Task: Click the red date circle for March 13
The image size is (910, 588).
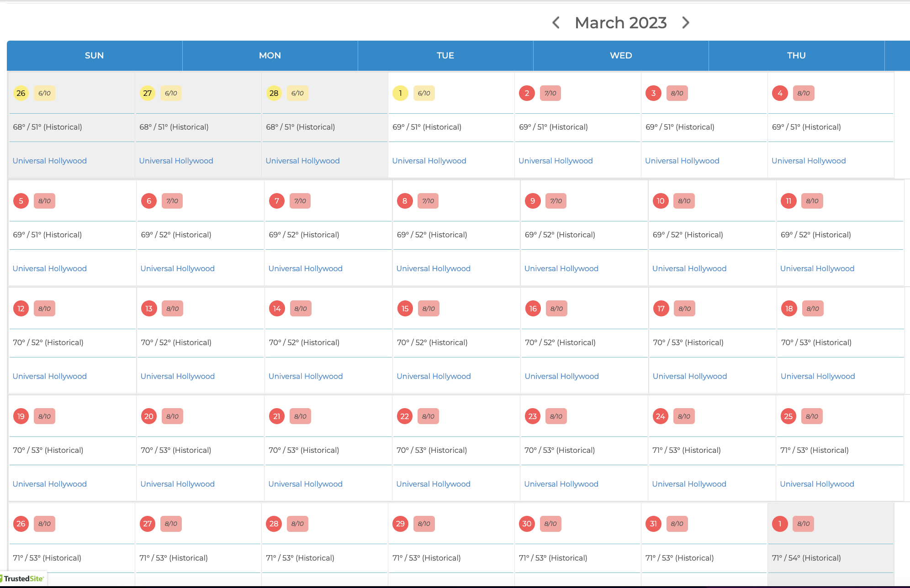Action: [149, 309]
